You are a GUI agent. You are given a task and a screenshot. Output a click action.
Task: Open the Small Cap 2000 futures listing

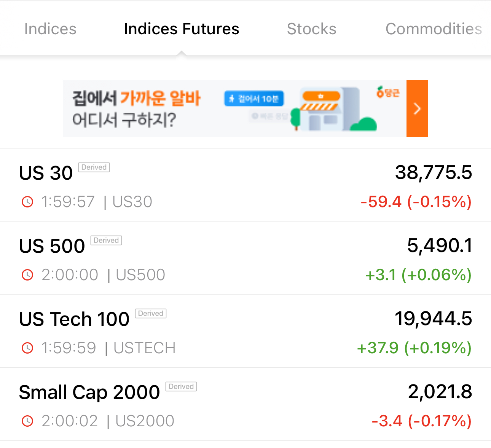(x=245, y=404)
